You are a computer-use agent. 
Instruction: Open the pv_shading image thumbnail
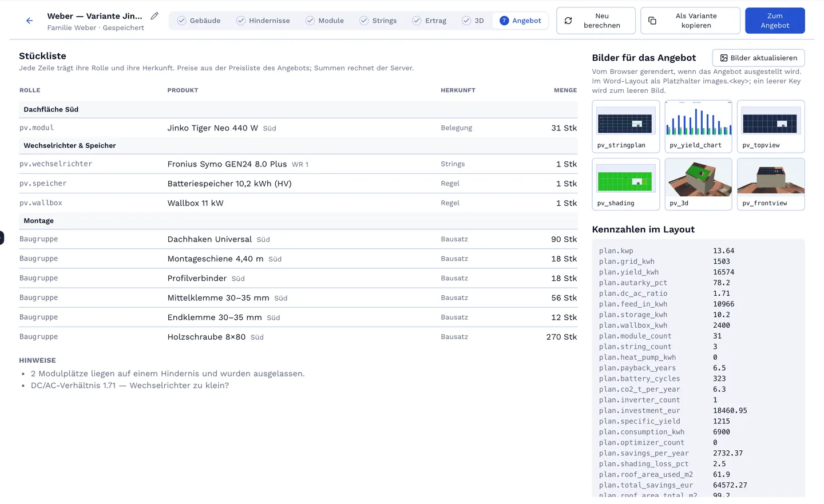pos(626,184)
